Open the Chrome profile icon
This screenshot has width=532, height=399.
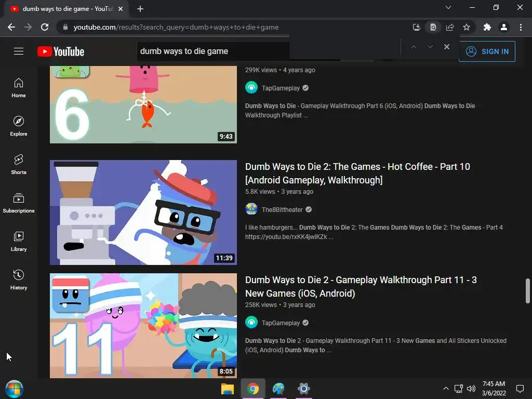(504, 27)
